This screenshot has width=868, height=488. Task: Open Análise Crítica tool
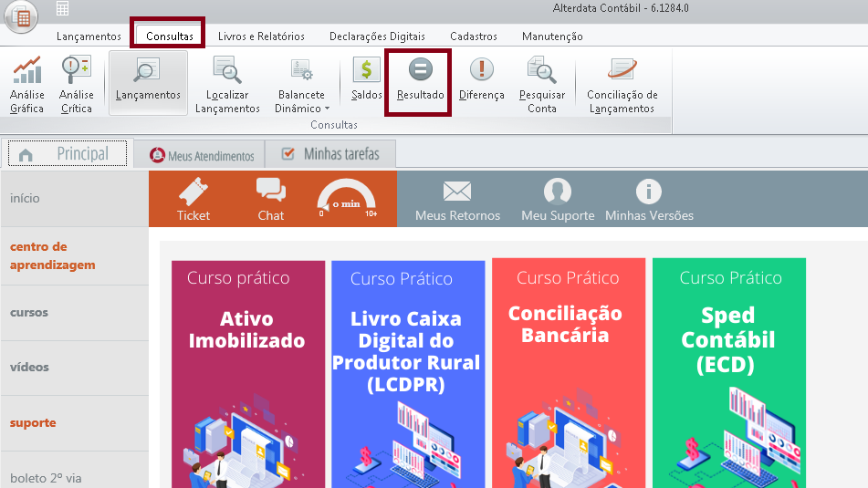point(77,84)
